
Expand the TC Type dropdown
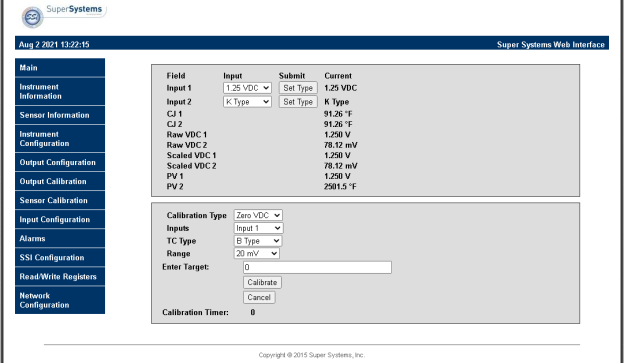(257, 241)
